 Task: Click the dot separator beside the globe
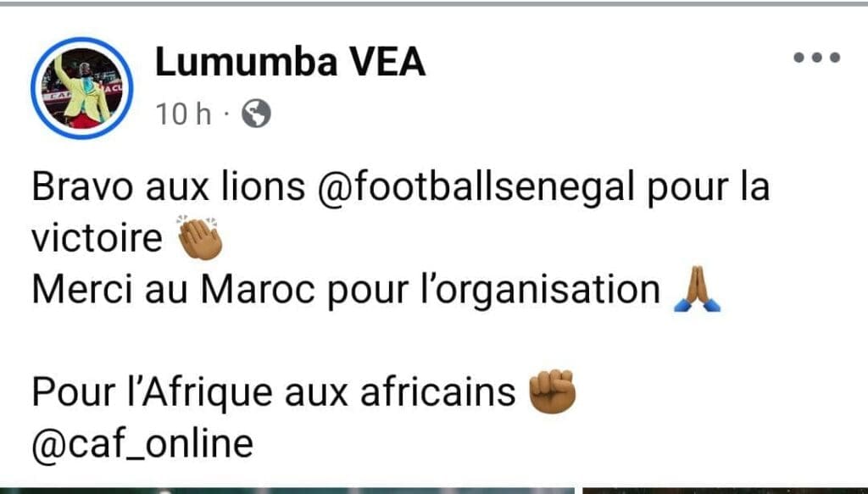coord(226,114)
